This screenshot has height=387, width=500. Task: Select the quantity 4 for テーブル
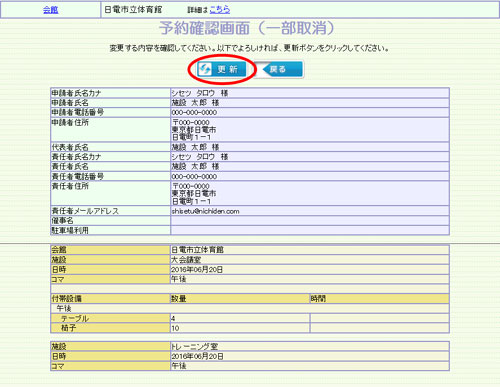click(173, 319)
